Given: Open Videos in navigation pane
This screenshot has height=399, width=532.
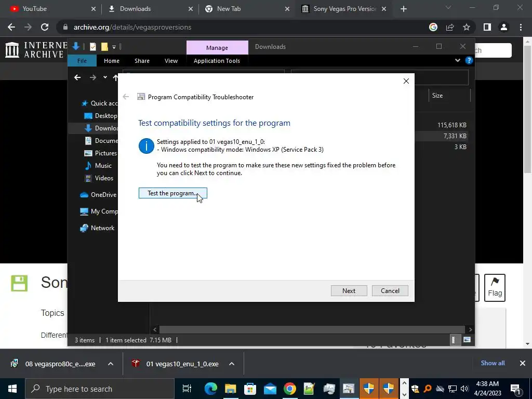Looking at the screenshot, I should 99,178.
